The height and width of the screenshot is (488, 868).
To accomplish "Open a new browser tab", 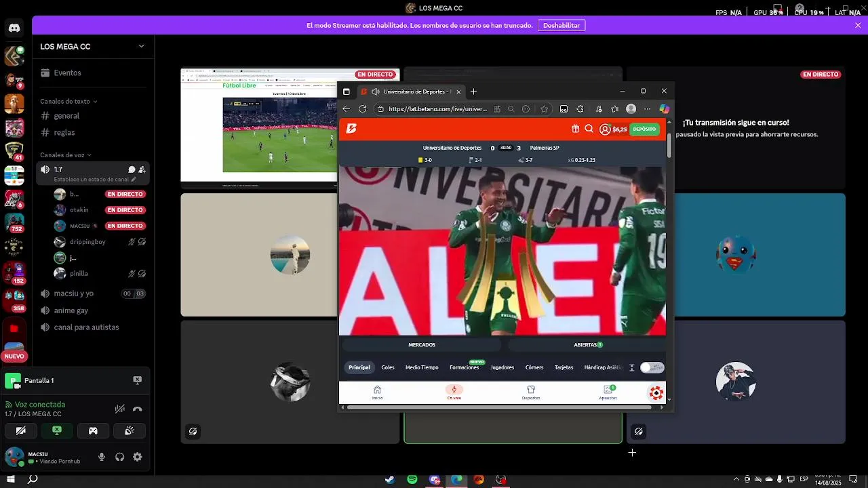I will (473, 91).
